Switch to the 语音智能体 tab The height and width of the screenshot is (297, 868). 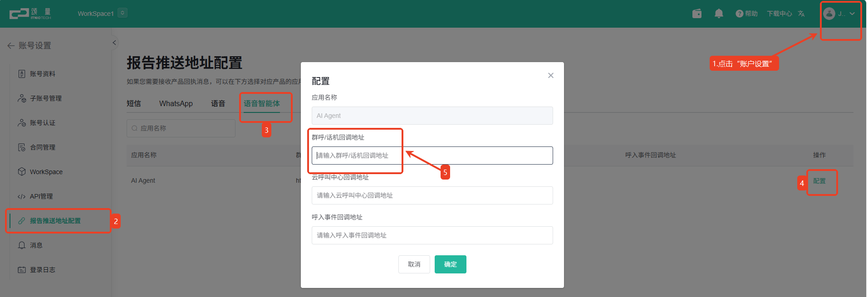click(x=262, y=103)
